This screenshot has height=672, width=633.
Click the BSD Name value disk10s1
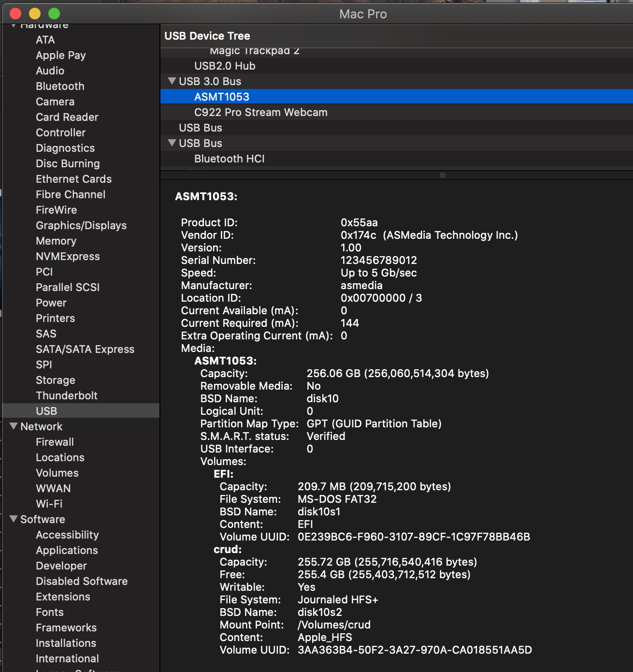[319, 511]
